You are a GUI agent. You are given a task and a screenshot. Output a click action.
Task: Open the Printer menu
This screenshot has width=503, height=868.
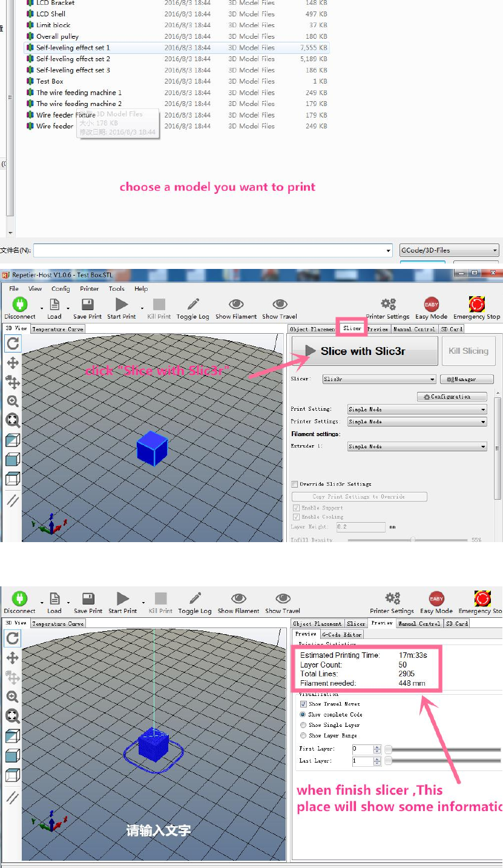pos(90,289)
